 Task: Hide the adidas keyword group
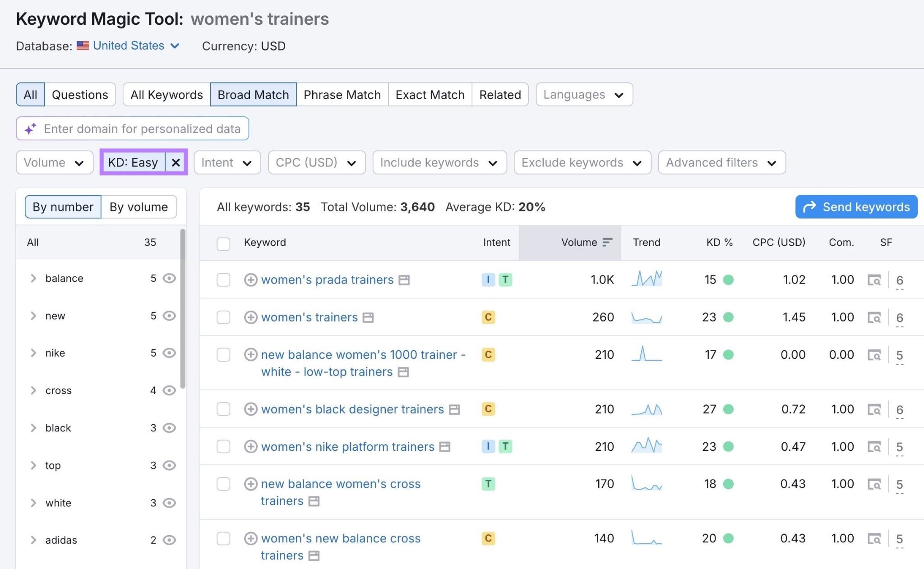tap(169, 540)
